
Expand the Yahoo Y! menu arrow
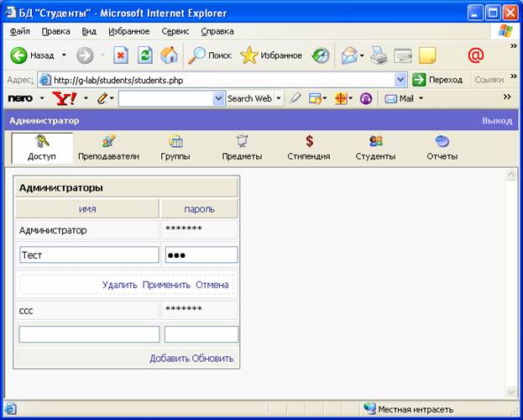(86, 98)
